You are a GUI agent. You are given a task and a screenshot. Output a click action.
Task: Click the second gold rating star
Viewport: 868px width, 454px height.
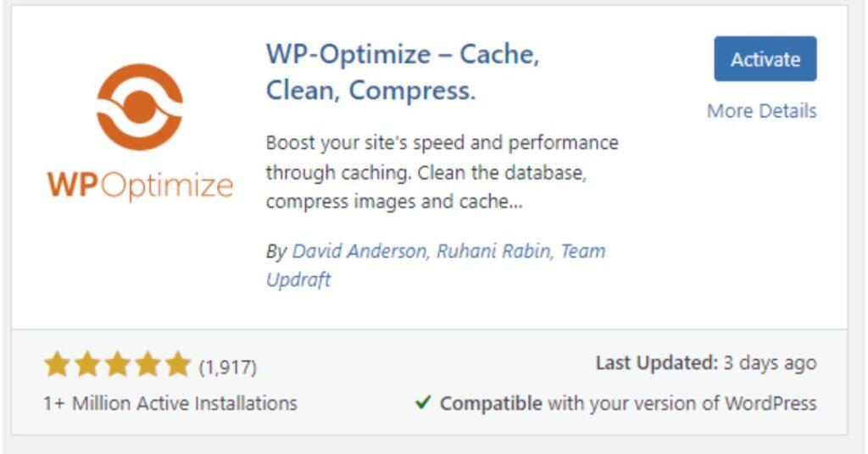[x=87, y=365]
